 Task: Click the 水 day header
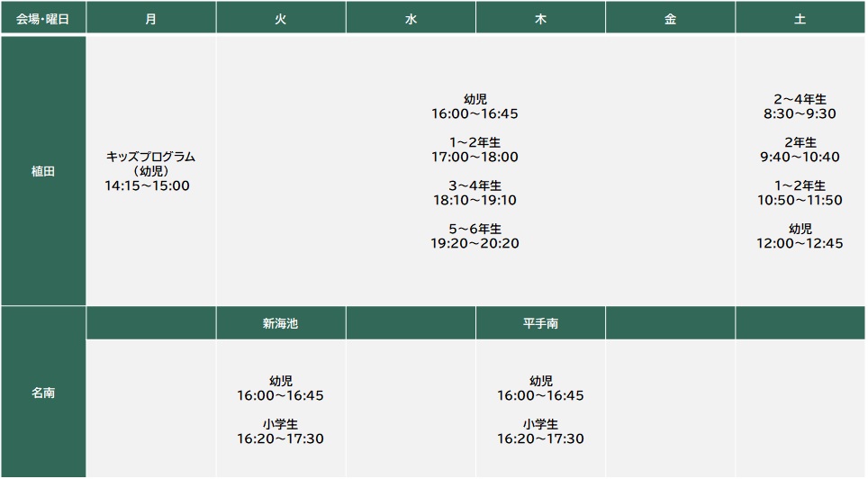point(411,18)
